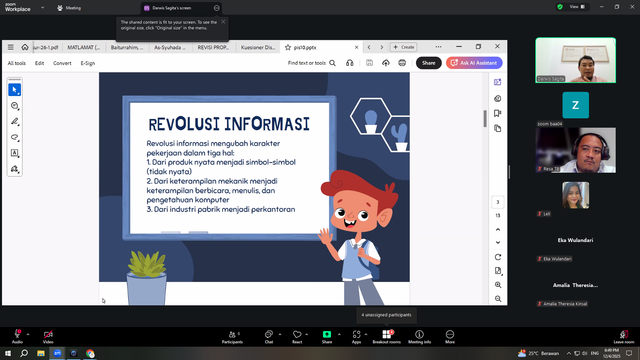
Task: Zoom out on the PDF page
Action: click(498, 299)
